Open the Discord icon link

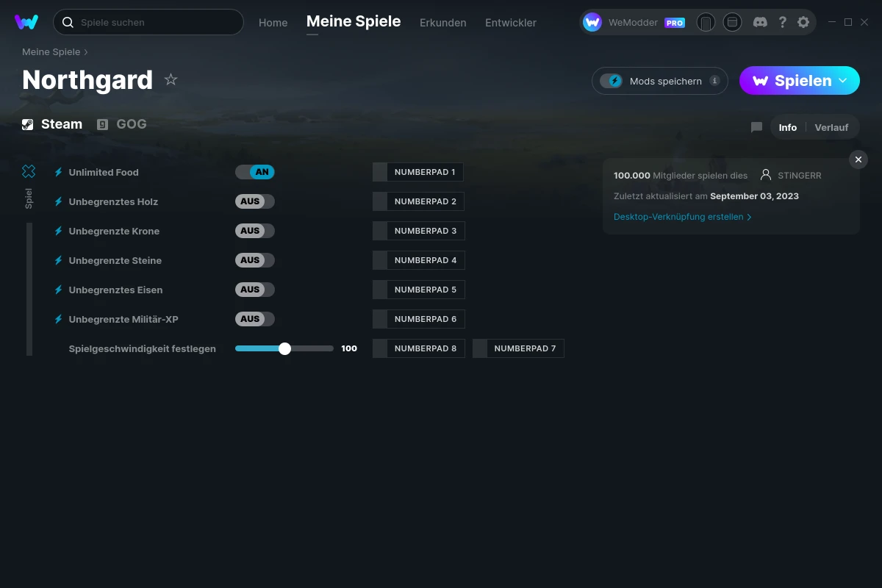pyautogui.click(x=761, y=22)
